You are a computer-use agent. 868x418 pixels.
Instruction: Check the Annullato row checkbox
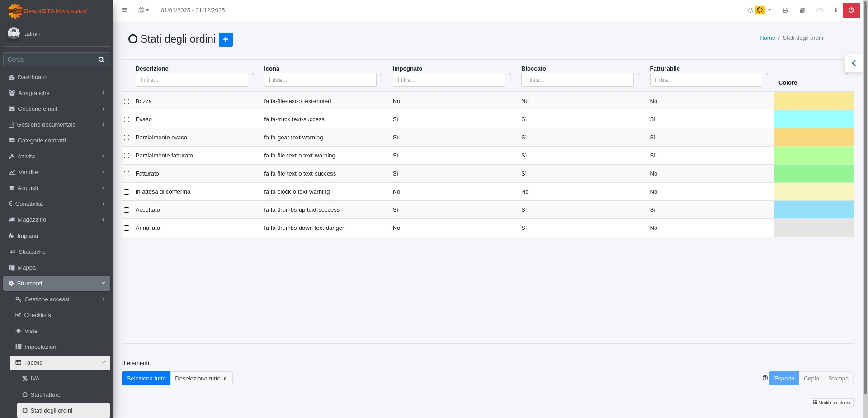pos(127,228)
